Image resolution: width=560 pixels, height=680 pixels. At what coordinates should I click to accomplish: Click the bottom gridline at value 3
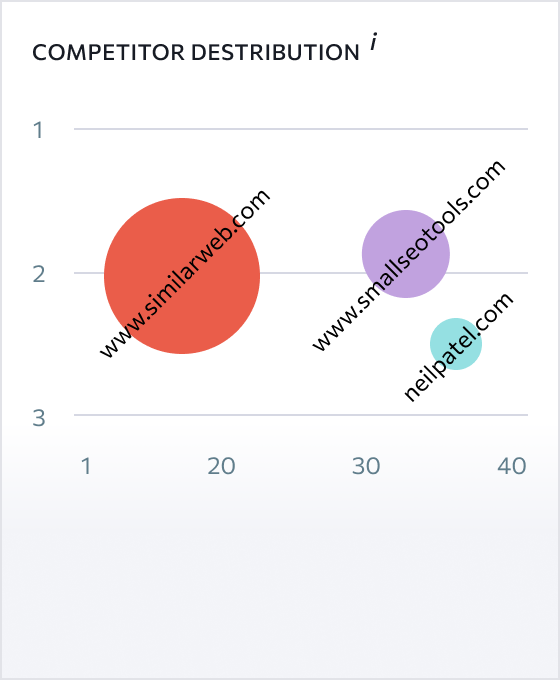pos(301,415)
